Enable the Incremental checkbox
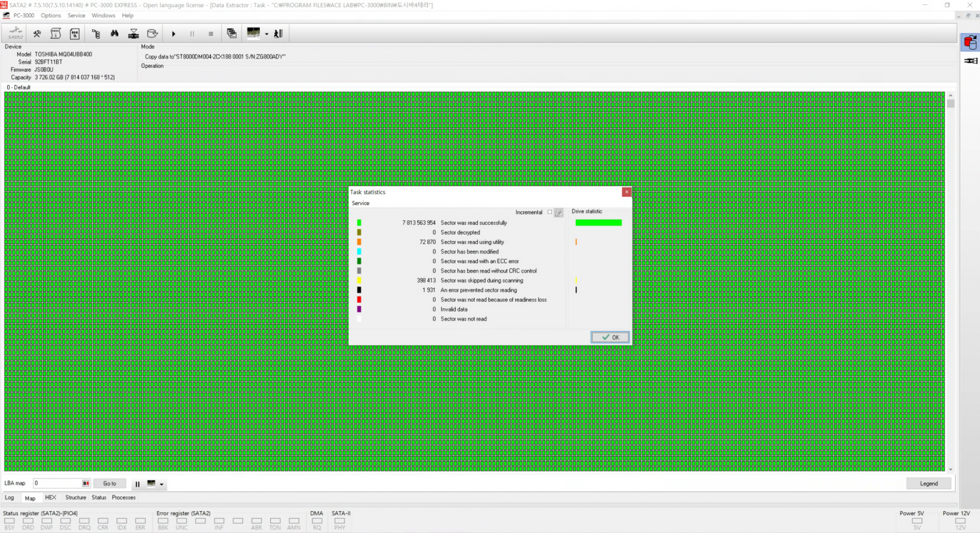980x533 pixels. coord(550,212)
